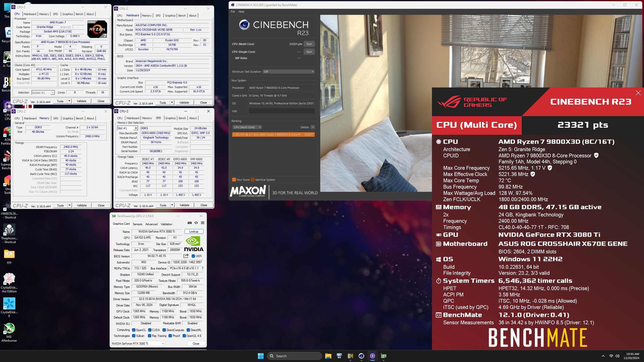
Task: Open the NVIDIA GeForce RTX 3080 Ti selector at GPU-Z bottom
Action: [138, 344]
